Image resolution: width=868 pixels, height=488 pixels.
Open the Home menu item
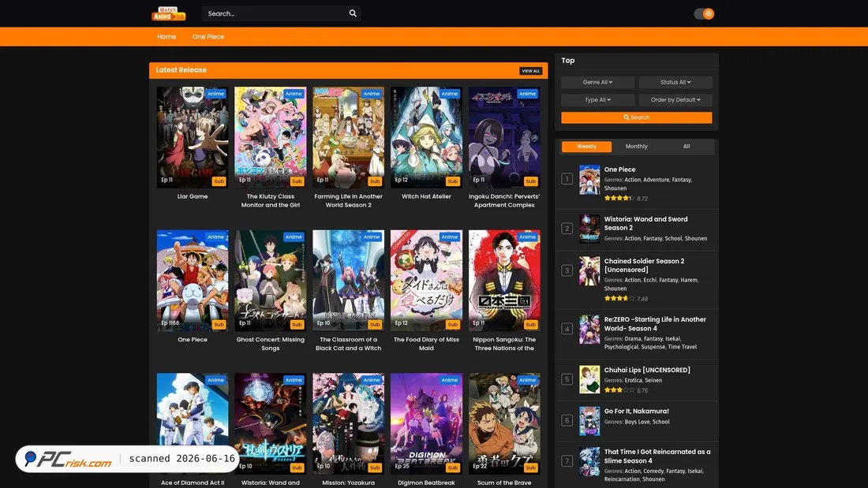[166, 36]
